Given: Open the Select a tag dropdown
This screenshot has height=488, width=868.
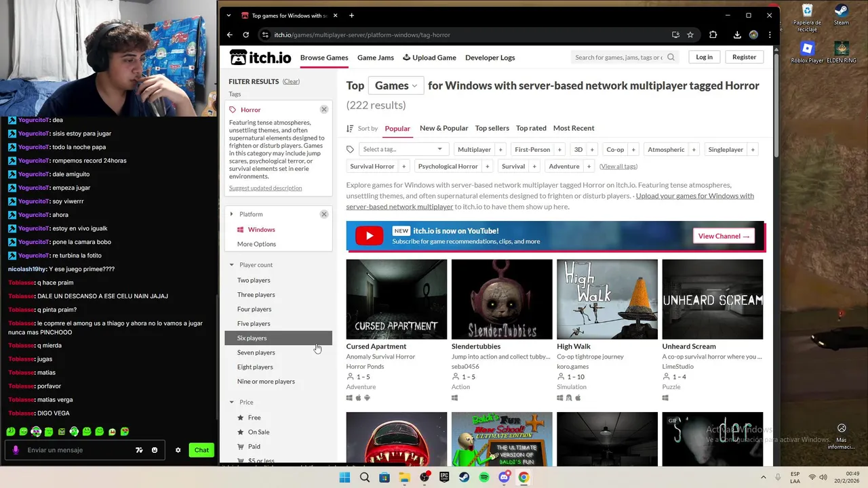Looking at the screenshot, I should (403, 150).
